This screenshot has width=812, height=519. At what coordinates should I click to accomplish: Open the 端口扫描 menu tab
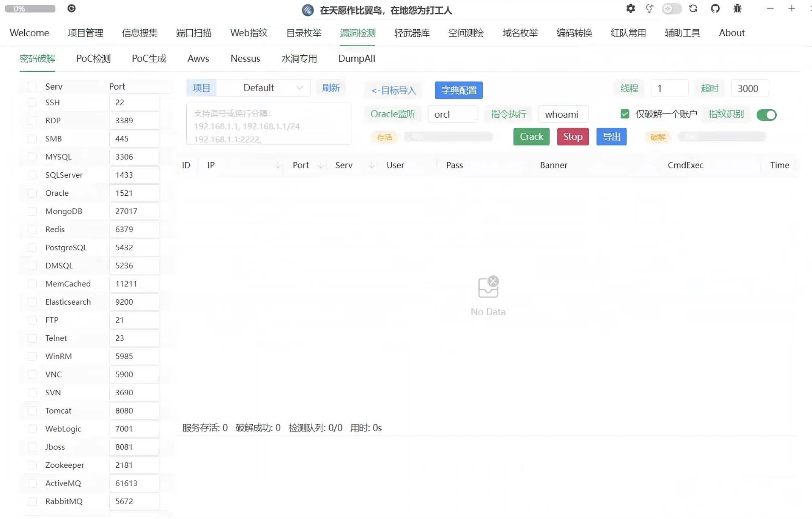click(x=194, y=33)
